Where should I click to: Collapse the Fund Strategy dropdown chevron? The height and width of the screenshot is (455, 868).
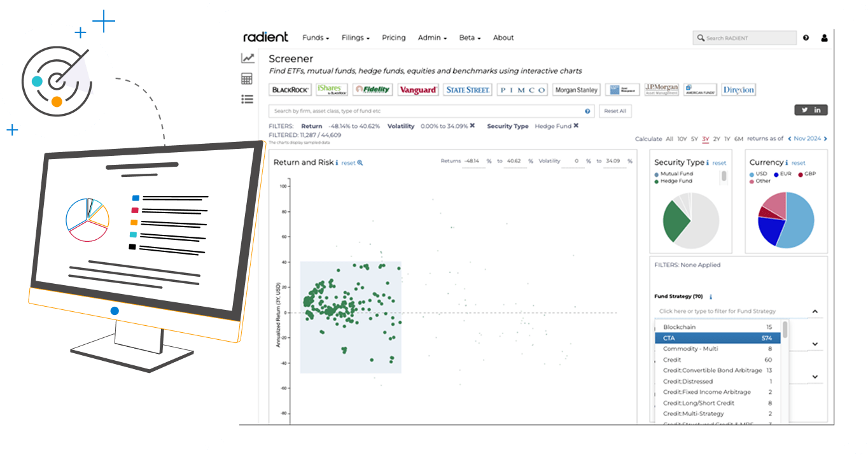815,312
